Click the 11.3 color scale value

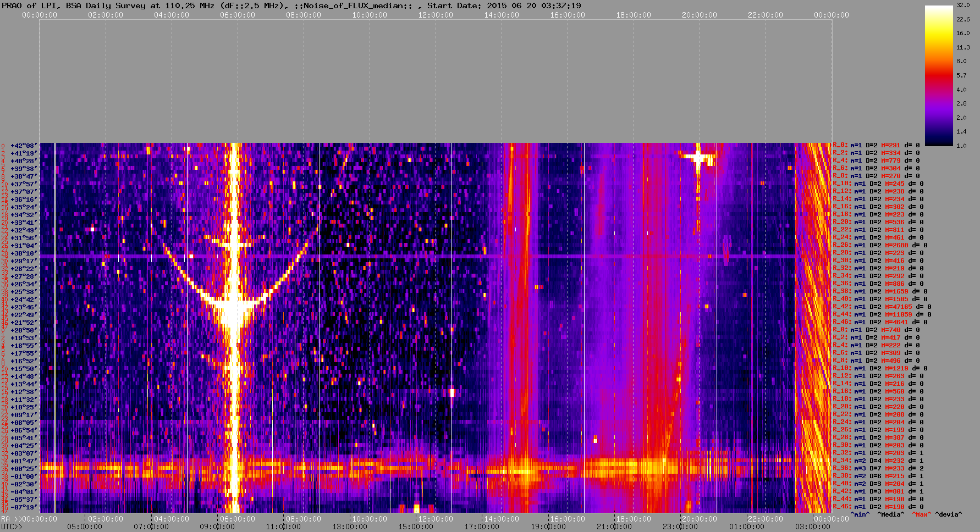[963, 47]
